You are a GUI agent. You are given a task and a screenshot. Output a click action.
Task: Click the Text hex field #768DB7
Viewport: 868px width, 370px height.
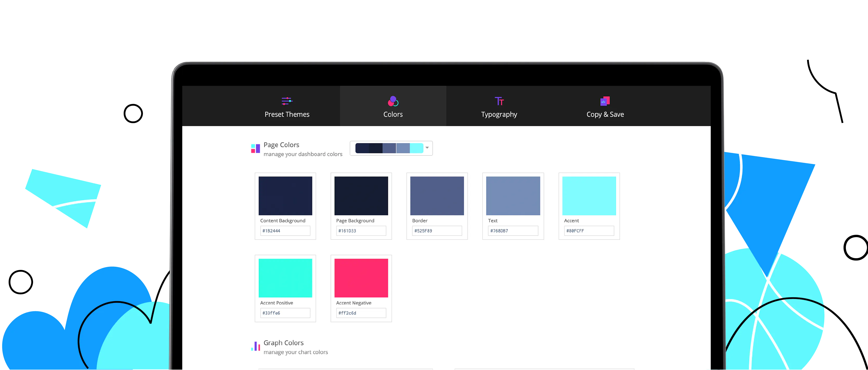tap(513, 231)
